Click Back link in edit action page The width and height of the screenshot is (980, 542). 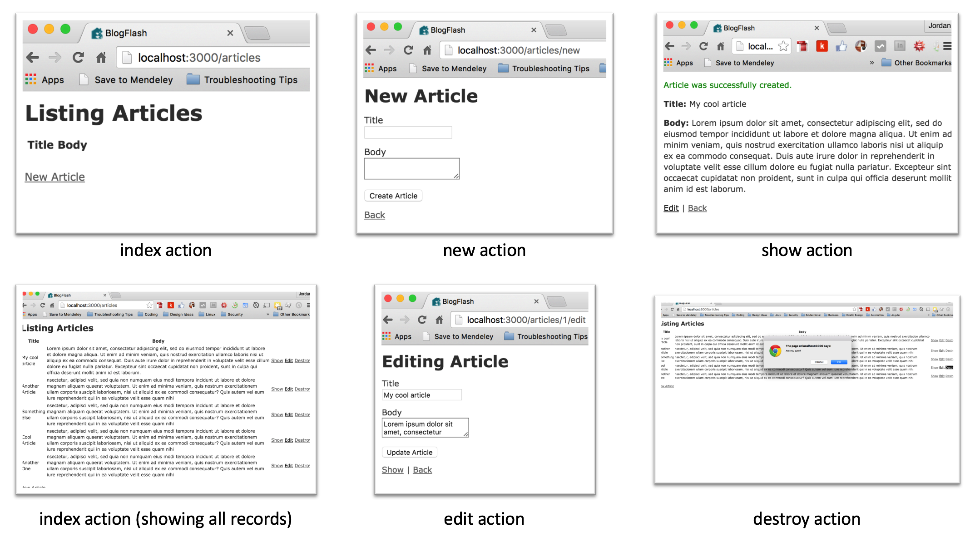(422, 470)
